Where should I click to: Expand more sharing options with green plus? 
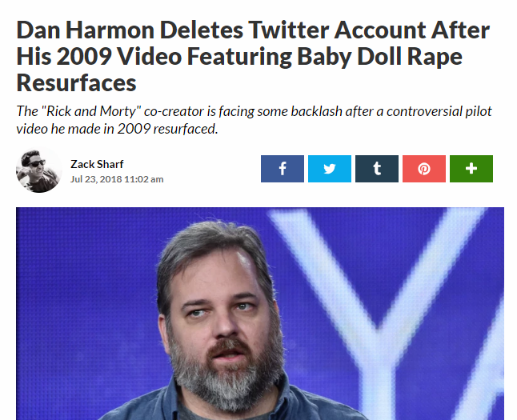pyautogui.click(x=471, y=169)
